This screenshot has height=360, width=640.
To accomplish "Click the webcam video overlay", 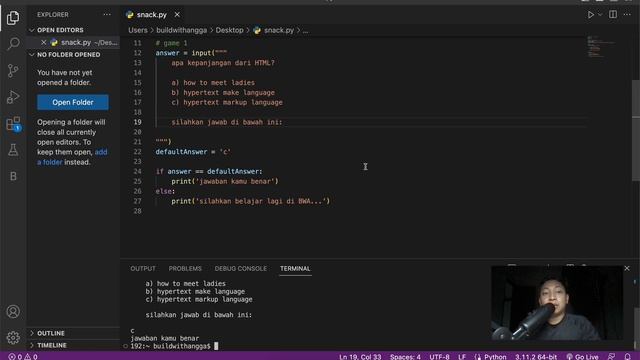I will pyautogui.click(x=557, y=302).
